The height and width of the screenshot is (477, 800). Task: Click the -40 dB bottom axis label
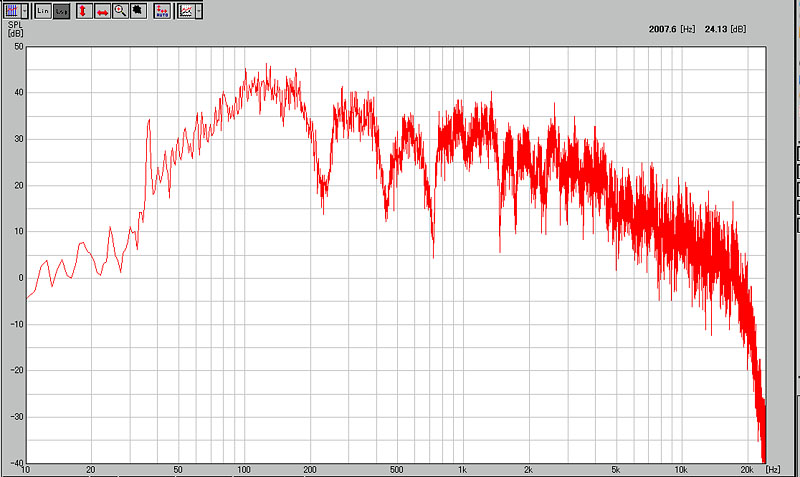(x=17, y=463)
